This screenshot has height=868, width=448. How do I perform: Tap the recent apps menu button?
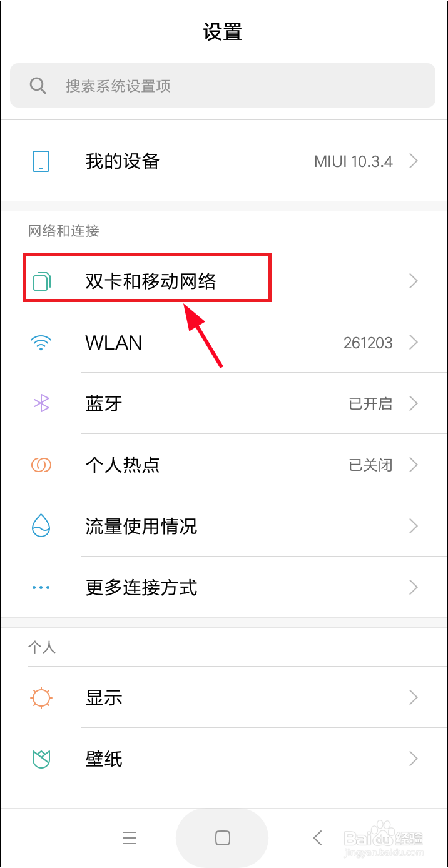pos(130,838)
